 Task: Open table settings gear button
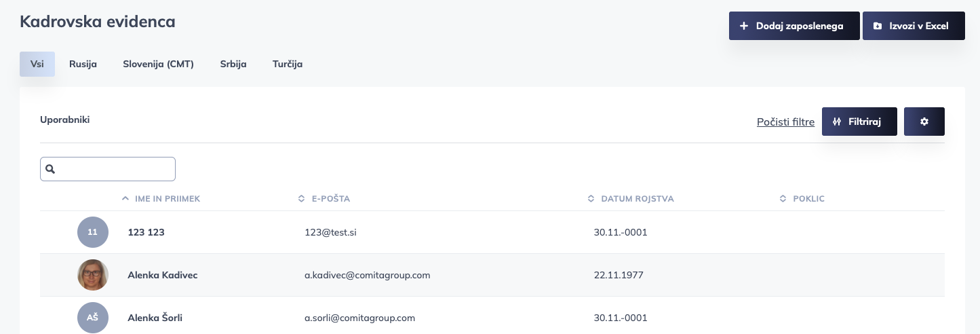tap(924, 122)
